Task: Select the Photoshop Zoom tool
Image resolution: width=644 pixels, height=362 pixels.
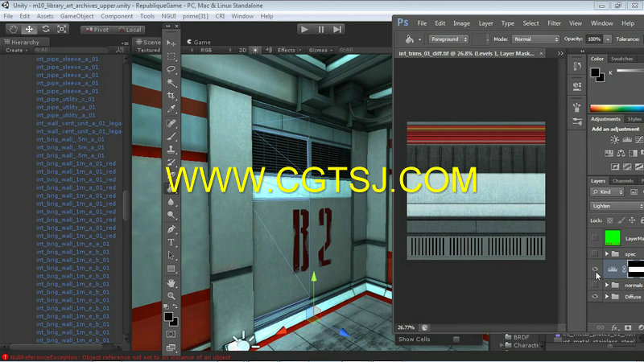Action: pyautogui.click(x=171, y=296)
